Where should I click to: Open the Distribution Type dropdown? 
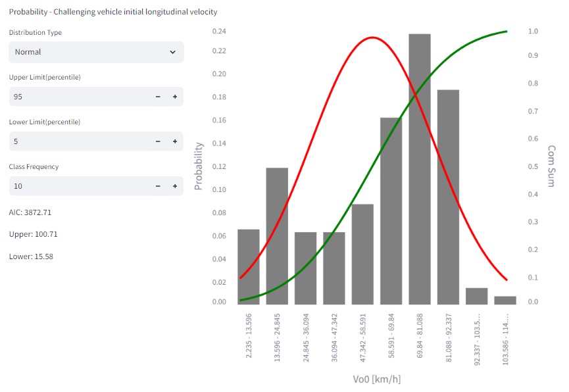pyautogui.click(x=95, y=52)
